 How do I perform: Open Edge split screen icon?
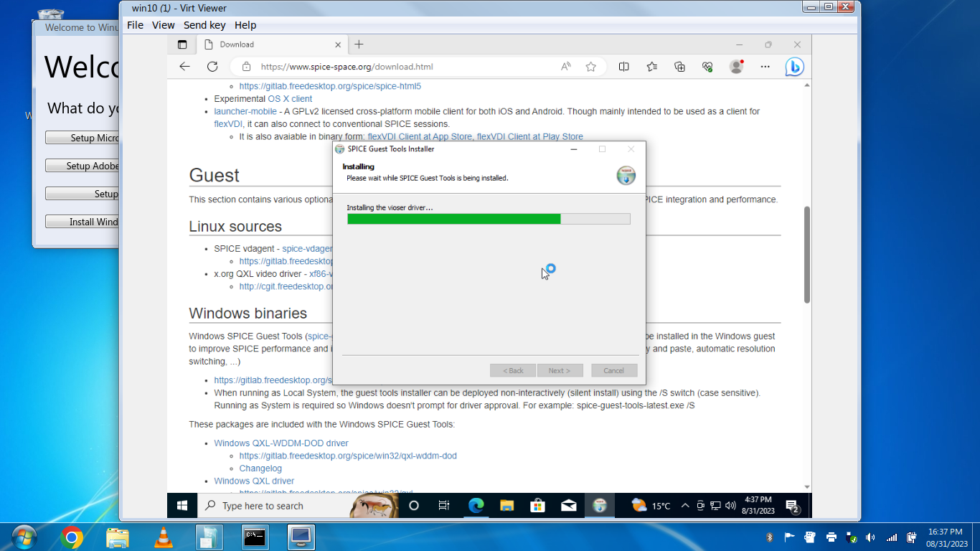tap(624, 67)
